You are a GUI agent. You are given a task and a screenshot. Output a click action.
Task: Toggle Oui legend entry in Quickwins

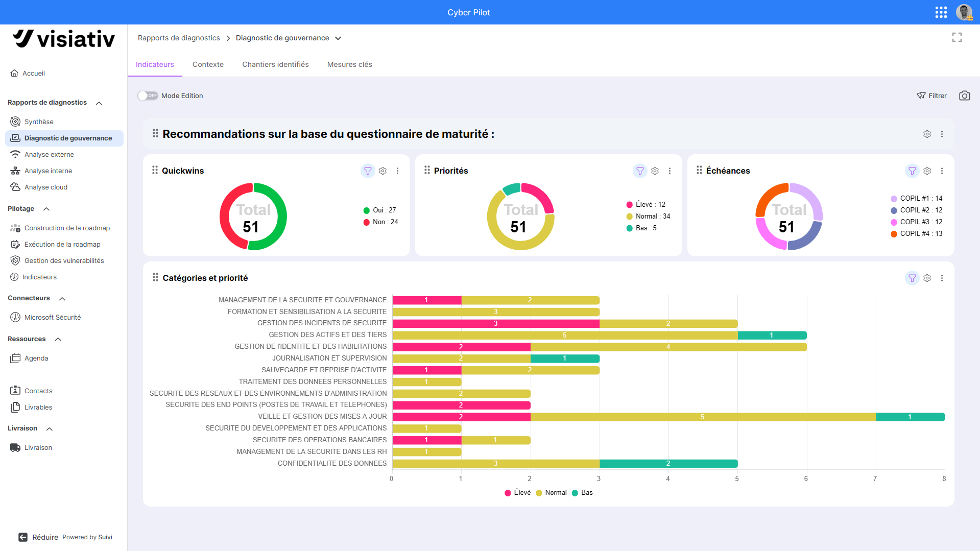pos(379,210)
